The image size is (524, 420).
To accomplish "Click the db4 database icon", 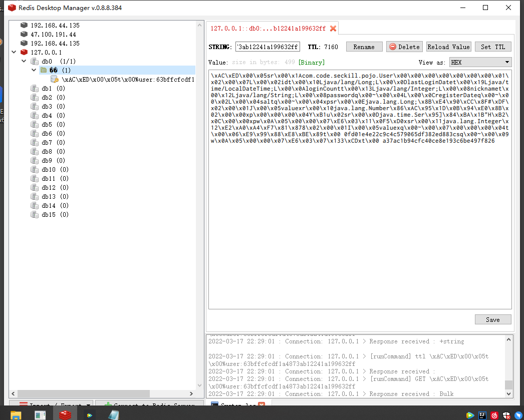I will coord(35,115).
